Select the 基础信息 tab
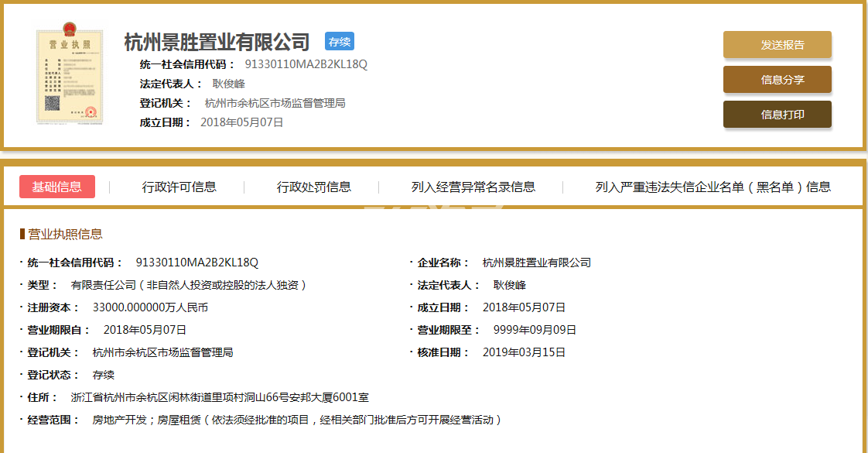 point(57,187)
